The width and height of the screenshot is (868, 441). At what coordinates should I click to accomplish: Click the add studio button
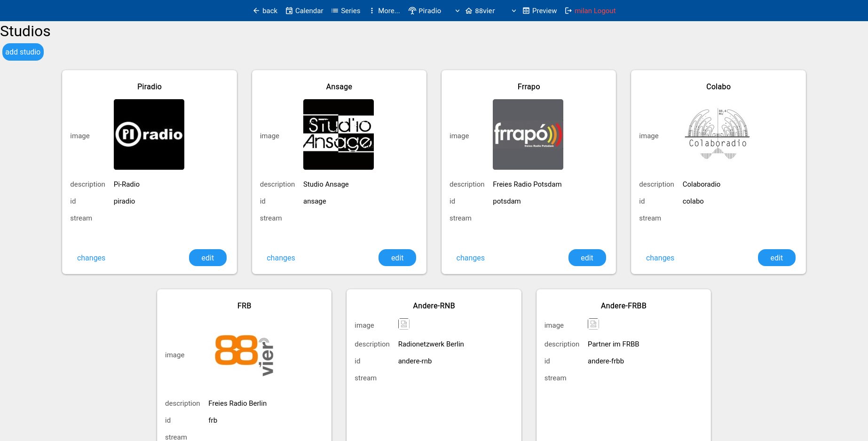[x=23, y=52]
